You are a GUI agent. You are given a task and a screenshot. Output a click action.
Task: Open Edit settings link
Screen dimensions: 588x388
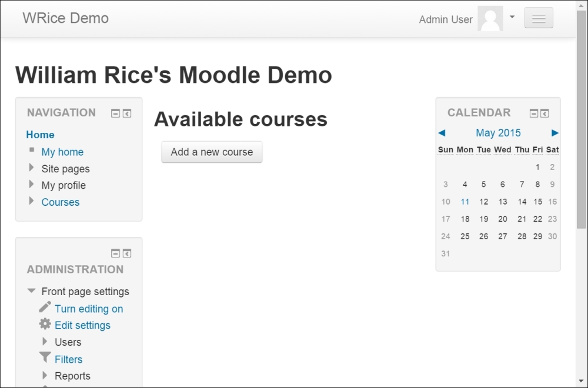[82, 325]
